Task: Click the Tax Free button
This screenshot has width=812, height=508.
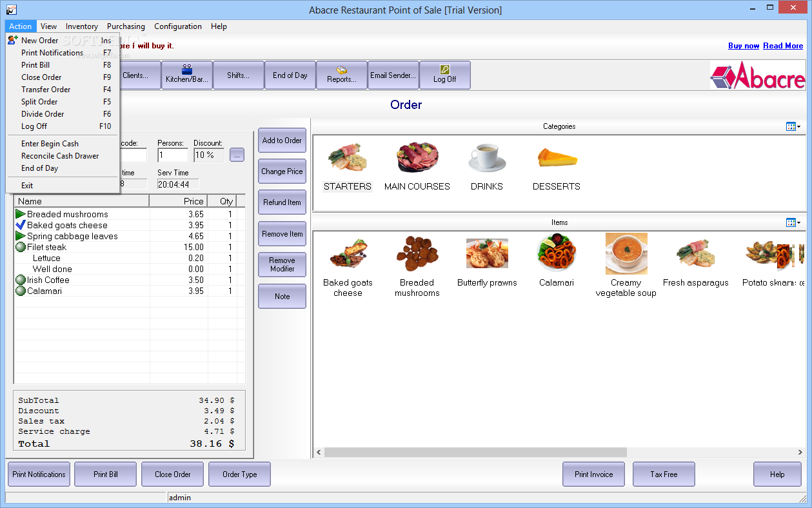Action: [664, 474]
